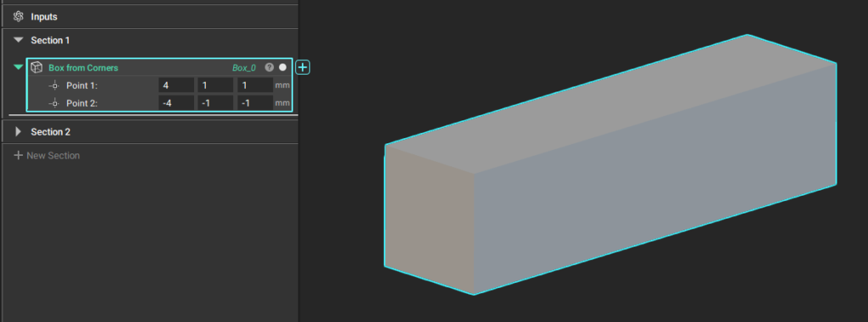Click the Box_0 variable name
This screenshot has width=868, height=322.
[244, 68]
